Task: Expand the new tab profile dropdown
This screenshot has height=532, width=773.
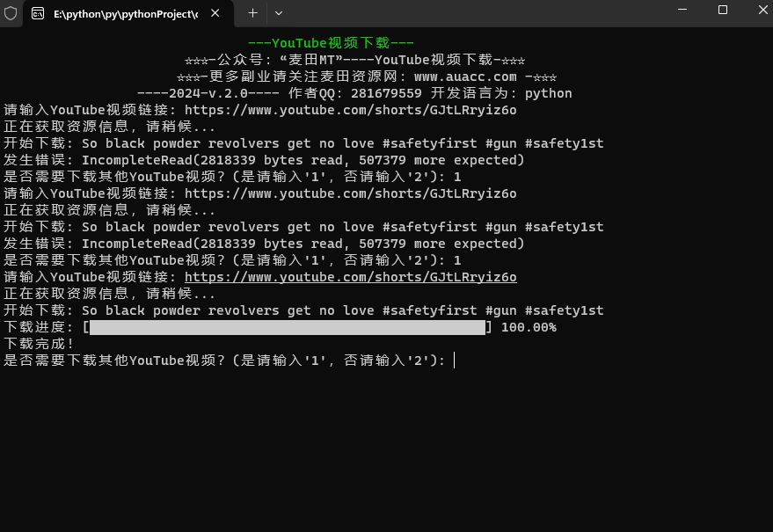Action: [x=279, y=13]
